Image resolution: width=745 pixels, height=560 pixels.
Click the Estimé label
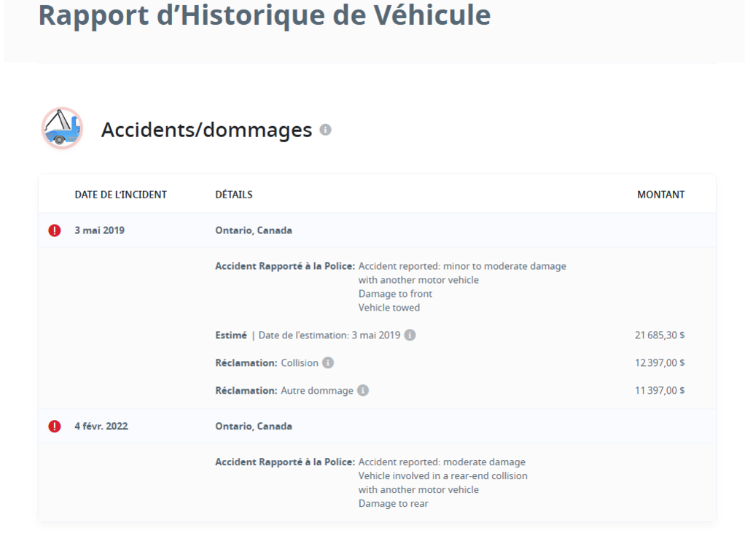231,335
